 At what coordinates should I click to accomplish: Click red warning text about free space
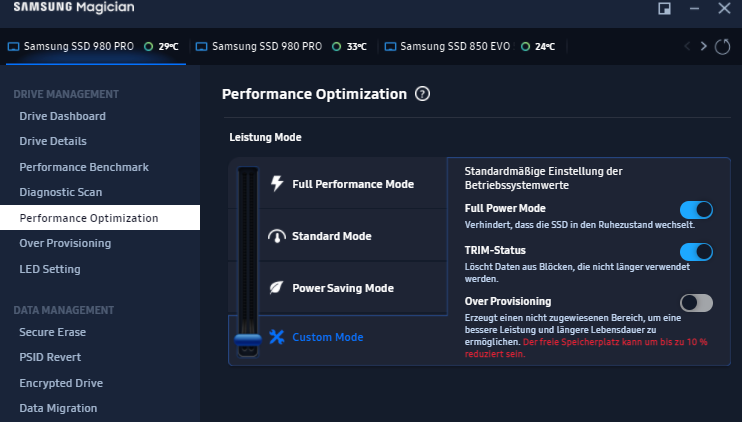pyautogui.click(x=586, y=348)
